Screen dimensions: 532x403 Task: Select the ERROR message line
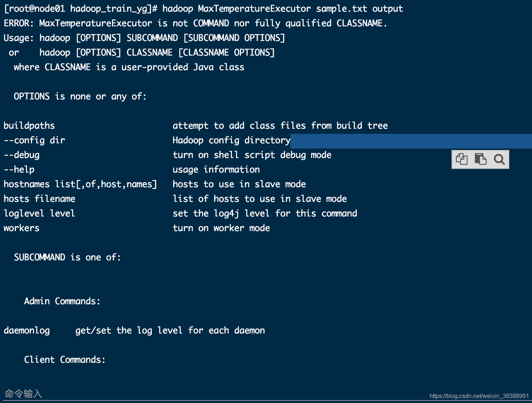(x=195, y=23)
